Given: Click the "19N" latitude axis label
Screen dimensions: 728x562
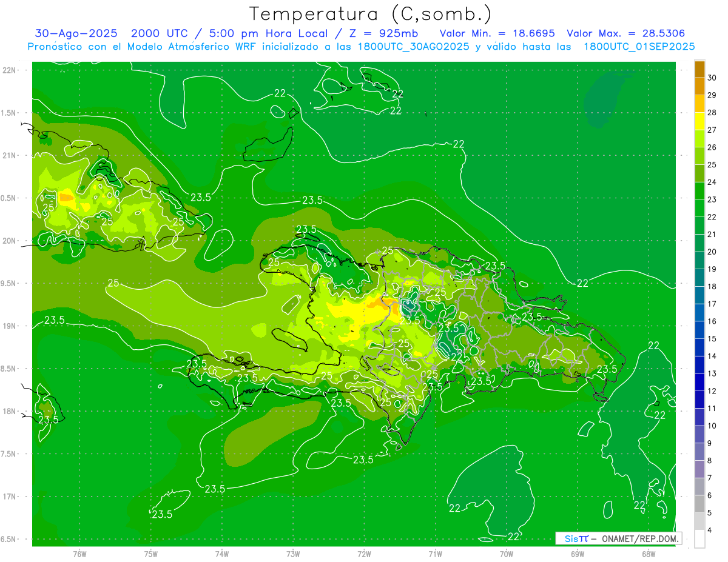Looking at the screenshot, I should (x=9, y=326).
